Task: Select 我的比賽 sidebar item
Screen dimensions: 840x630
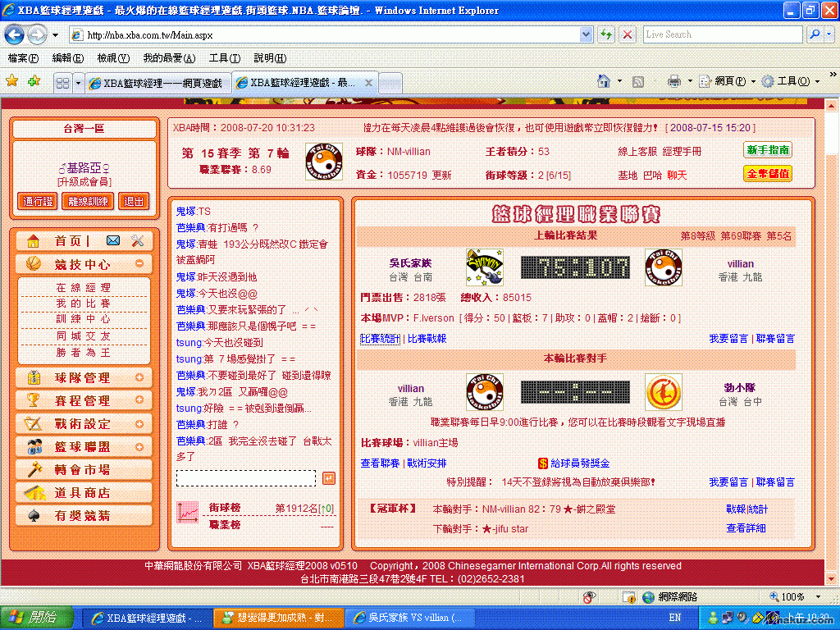Action: click(83, 304)
